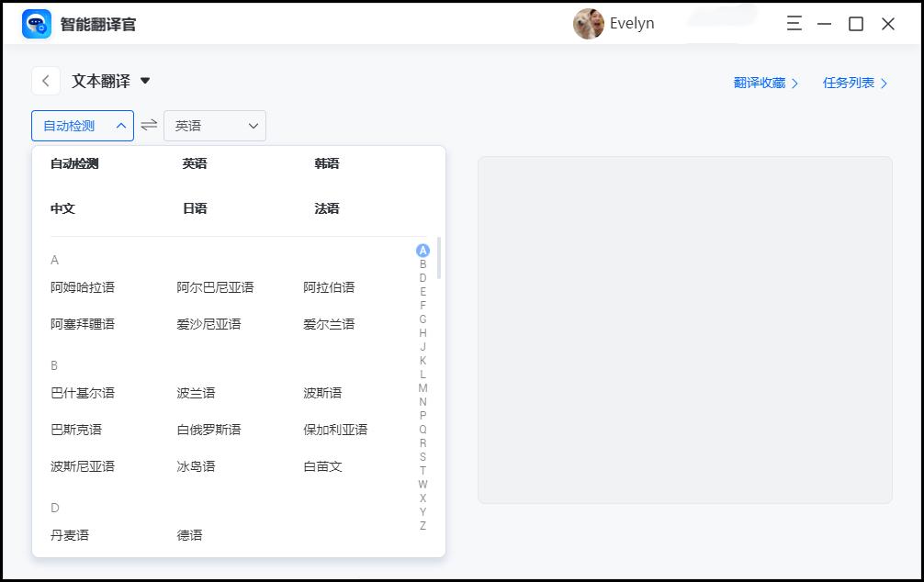Image resolution: width=924 pixels, height=582 pixels.
Task: Swap source and target languages
Action: pyautogui.click(x=148, y=125)
